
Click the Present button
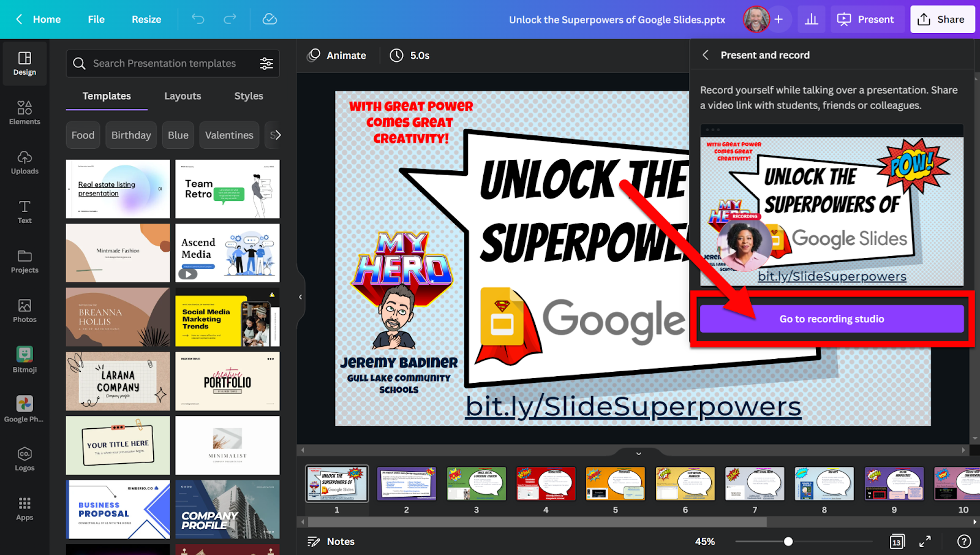866,20
